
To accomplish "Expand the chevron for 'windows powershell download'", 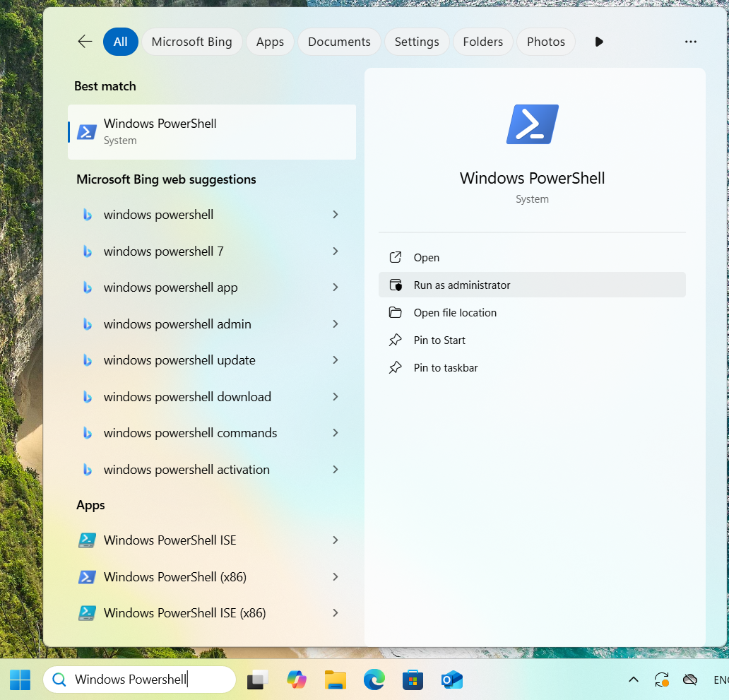I will [x=336, y=396].
